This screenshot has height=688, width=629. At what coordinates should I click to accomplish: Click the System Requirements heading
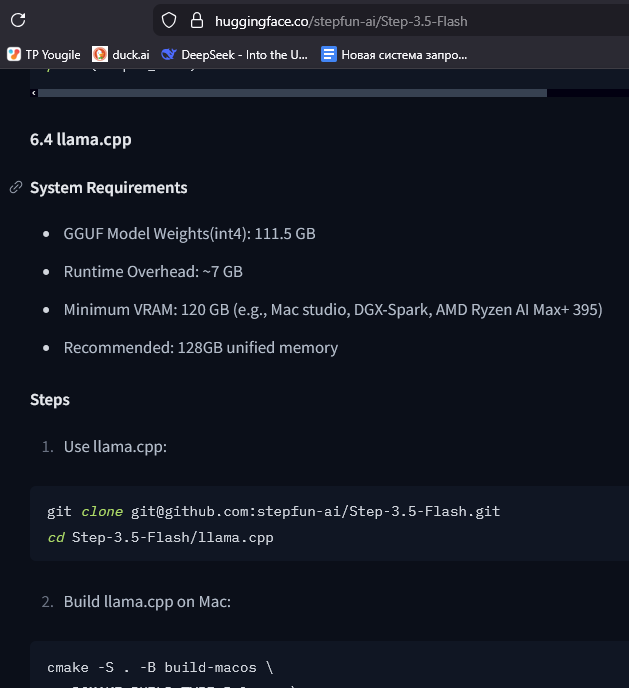click(108, 188)
